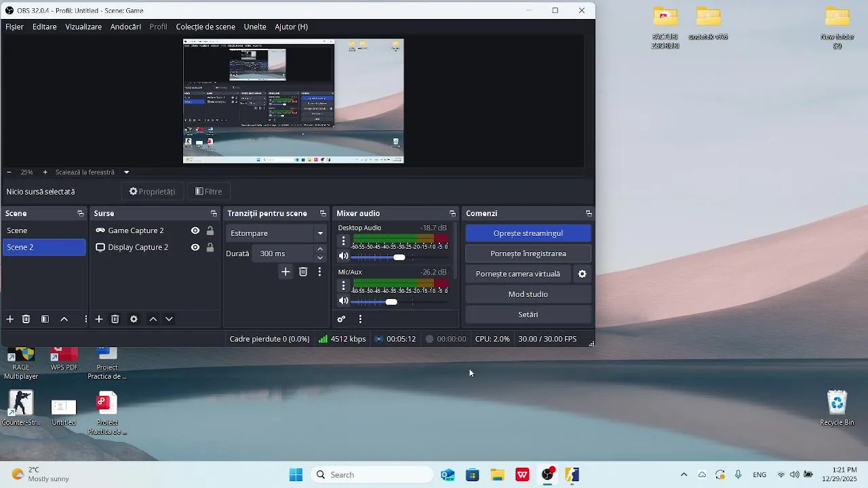The image size is (868, 488).
Task: Toggle lock on Display Capture 2
Action: tap(210, 247)
